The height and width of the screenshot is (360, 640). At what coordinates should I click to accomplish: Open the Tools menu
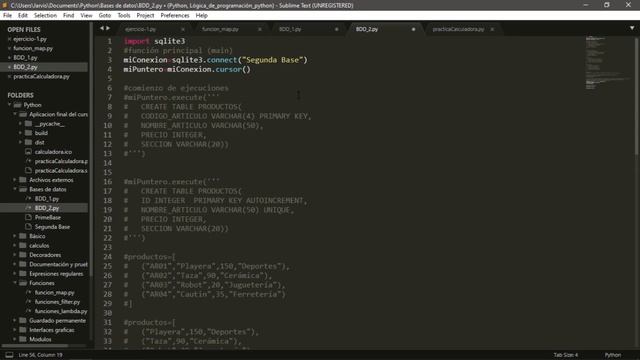click(124, 16)
